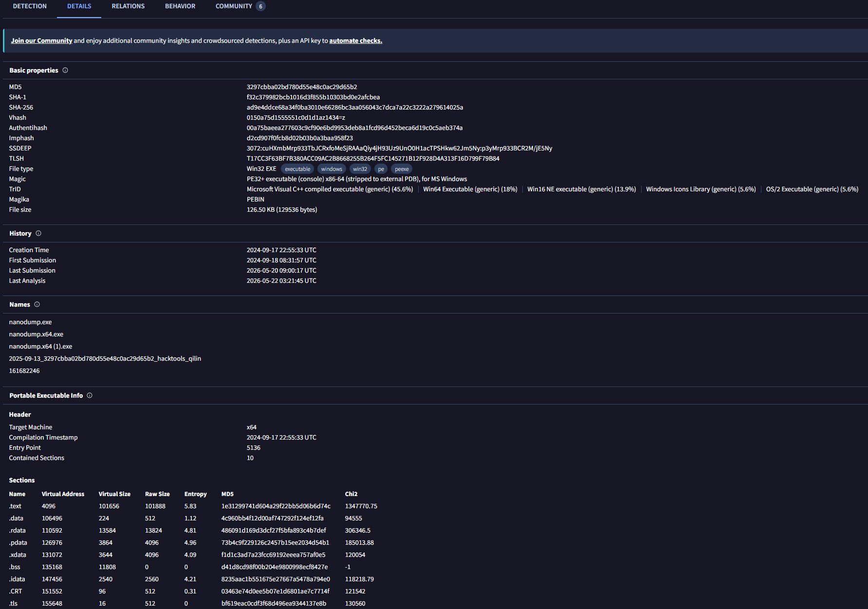Screen dimensions: 868x609
Task: Click the Virtual Address column header
Action: tap(63, 494)
